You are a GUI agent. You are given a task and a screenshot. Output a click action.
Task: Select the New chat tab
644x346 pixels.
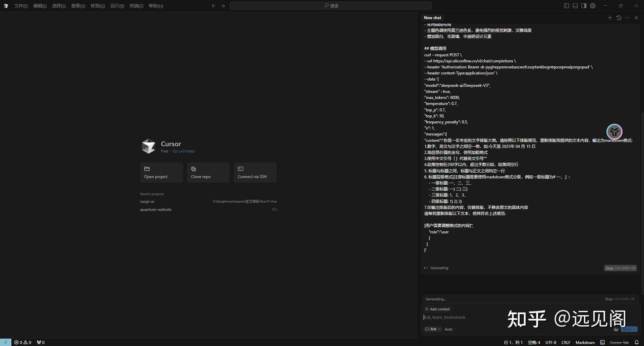(x=432, y=18)
